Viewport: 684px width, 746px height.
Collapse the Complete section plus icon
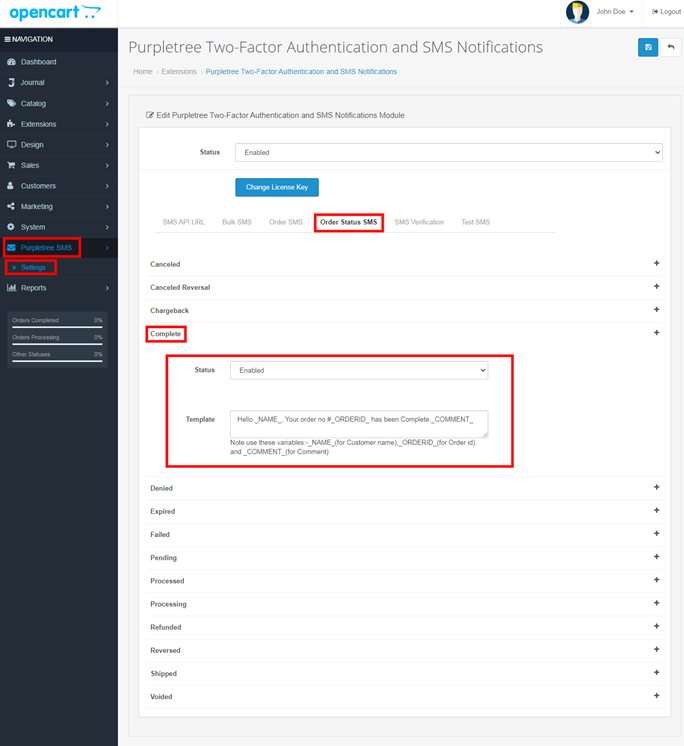[x=656, y=333]
